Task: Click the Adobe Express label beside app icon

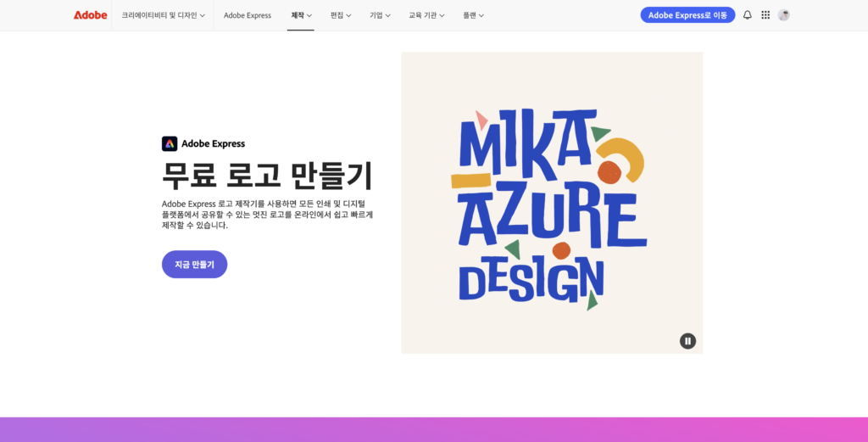Action: point(213,143)
